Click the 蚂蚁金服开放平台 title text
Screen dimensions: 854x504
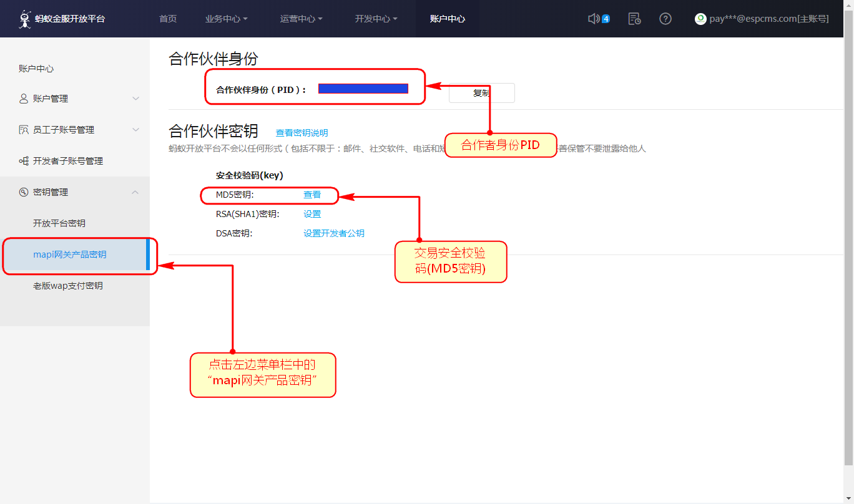tap(70, 19)
